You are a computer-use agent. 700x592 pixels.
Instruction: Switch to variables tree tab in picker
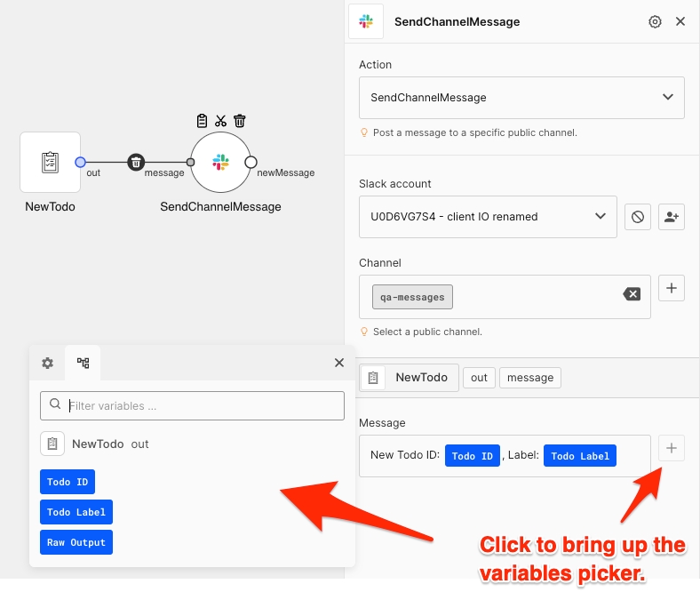83,363
